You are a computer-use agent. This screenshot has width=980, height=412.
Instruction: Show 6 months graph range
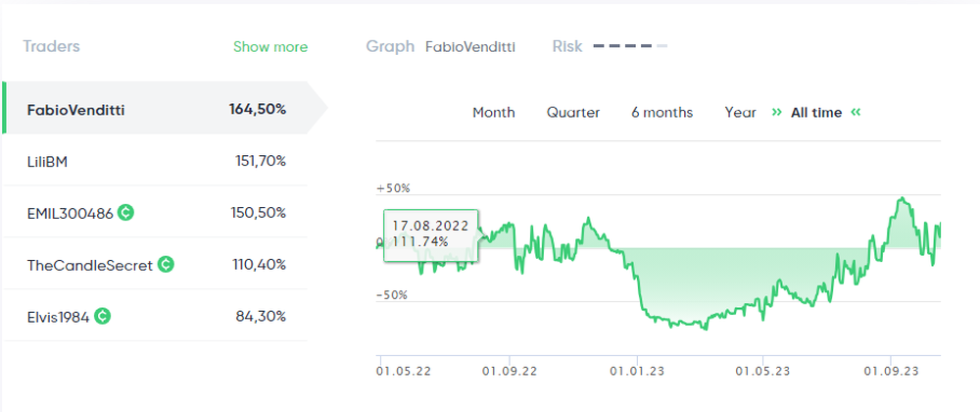coord(661,112)
